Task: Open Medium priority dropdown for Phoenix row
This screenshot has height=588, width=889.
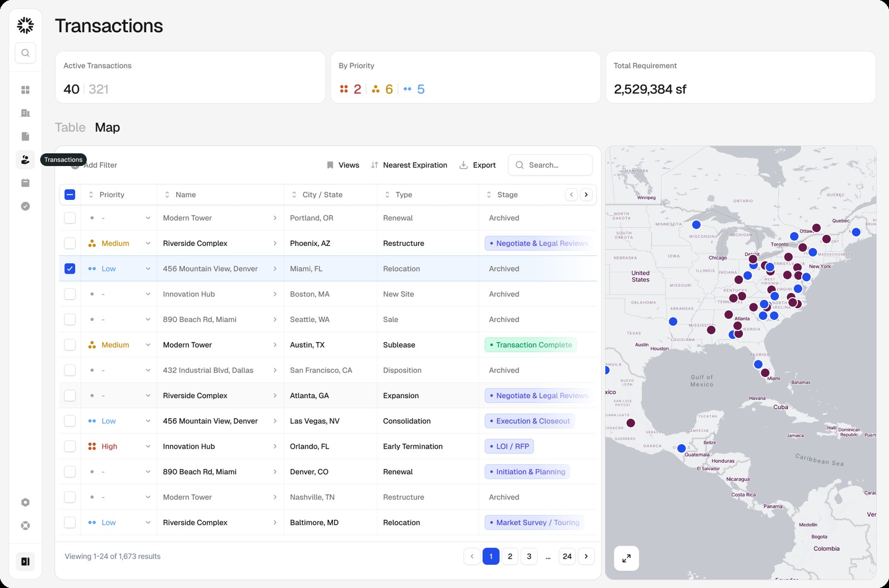Action: tap(148, 243)
